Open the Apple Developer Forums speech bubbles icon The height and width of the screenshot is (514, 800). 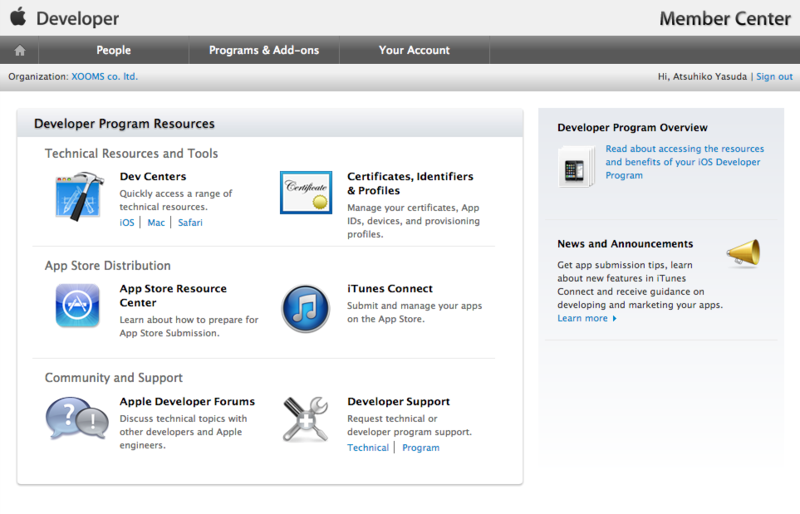click(x=77, y=419)
